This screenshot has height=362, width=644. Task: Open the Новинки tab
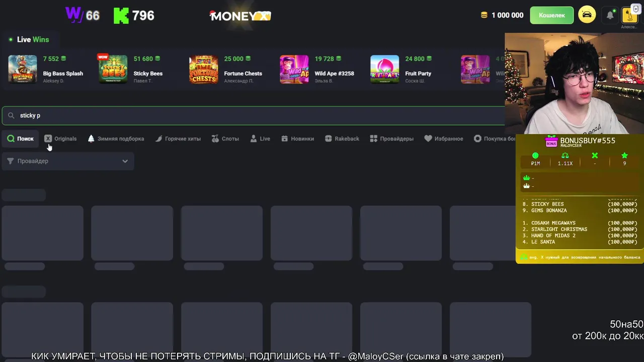click(x=297, y=138)
